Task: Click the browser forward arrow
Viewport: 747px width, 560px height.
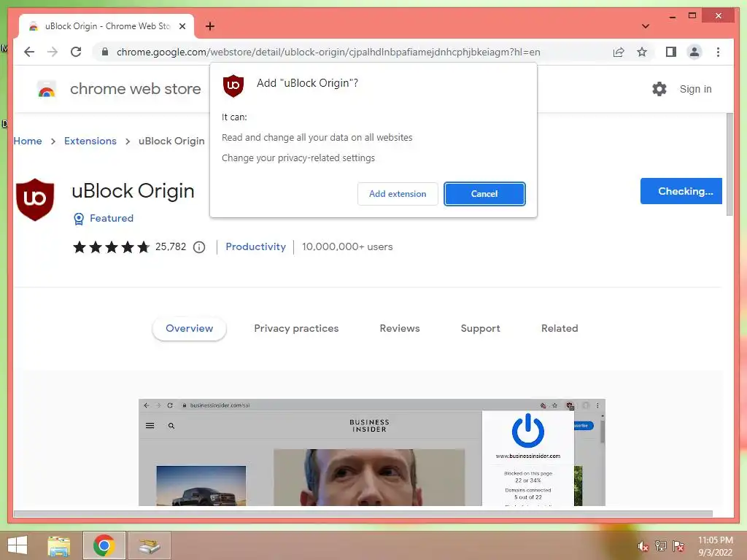Action: 53,52
